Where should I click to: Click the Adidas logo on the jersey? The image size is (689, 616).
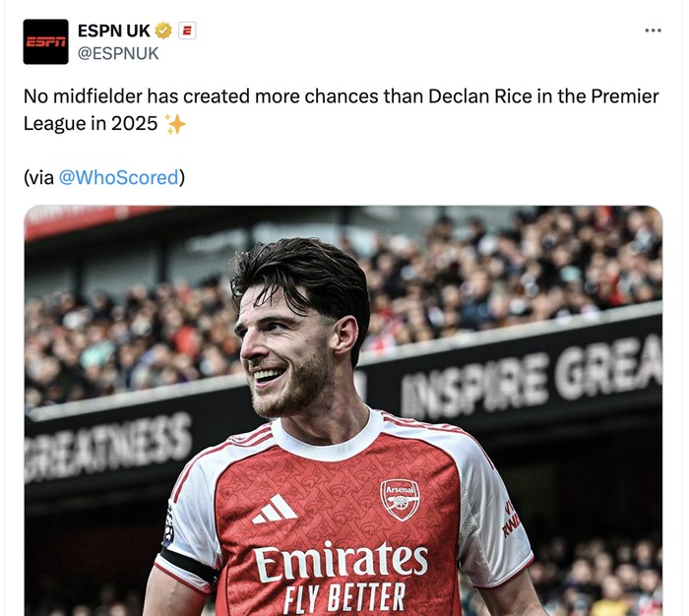274,509
